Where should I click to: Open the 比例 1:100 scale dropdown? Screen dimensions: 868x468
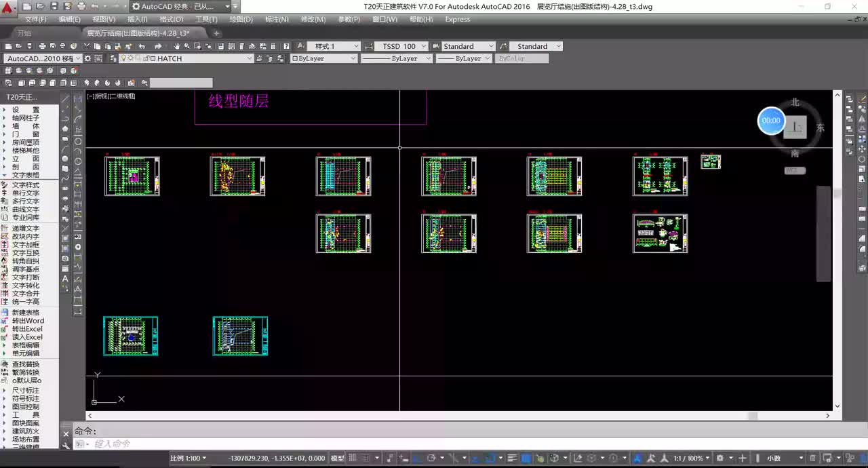(x=189, y=459)
